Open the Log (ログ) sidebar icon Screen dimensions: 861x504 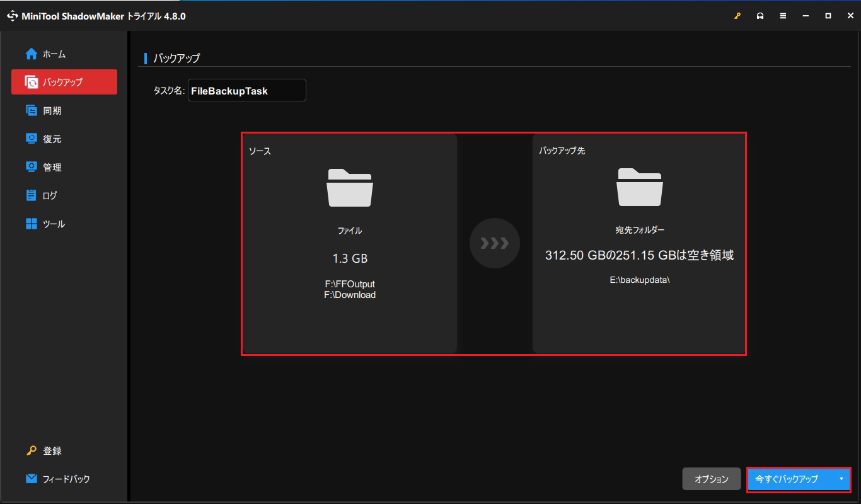(x=31, y=195)
